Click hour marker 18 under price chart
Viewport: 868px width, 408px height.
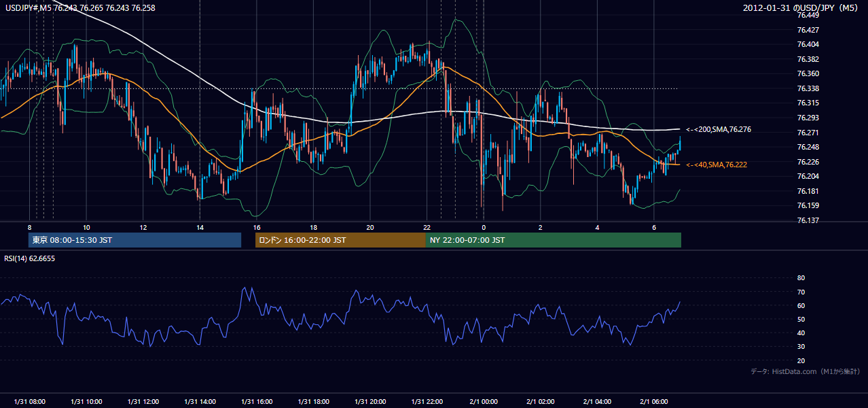[313, 227]
